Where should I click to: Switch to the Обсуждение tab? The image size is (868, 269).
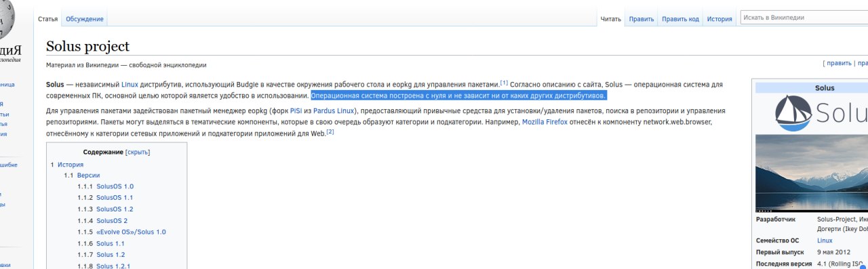(x=85, y=19)
